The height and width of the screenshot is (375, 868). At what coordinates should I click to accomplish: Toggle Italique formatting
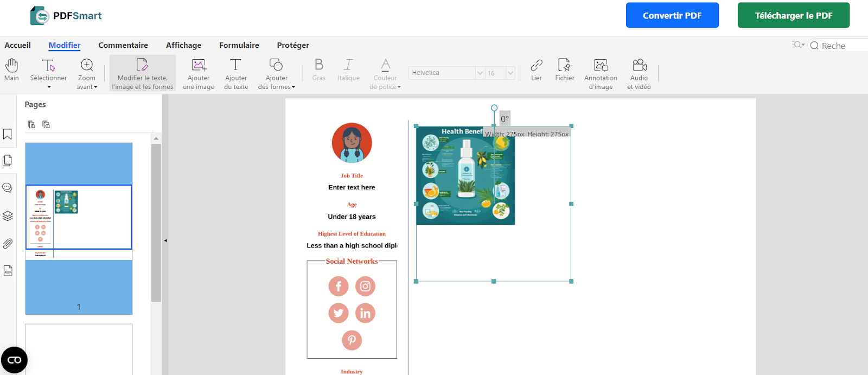pyautogui.click(x=348, y=71)
